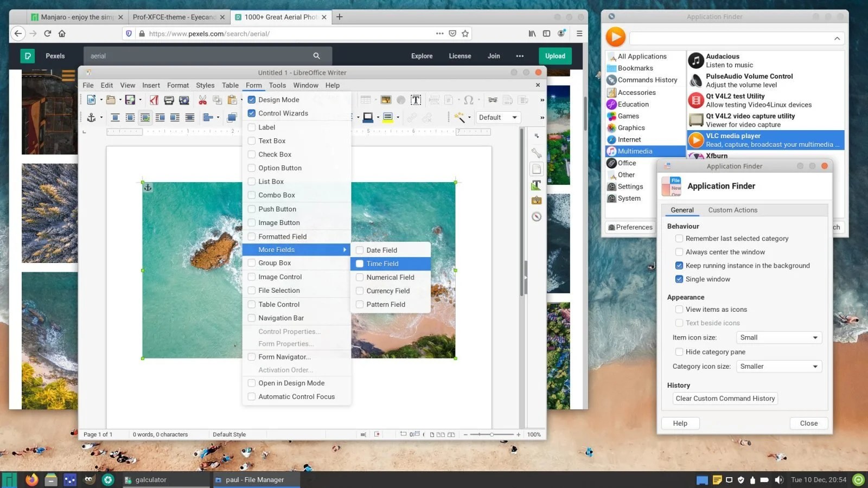Open the Item icon size dropdown
Screen dimensions: 868x488
click(778, 337)
